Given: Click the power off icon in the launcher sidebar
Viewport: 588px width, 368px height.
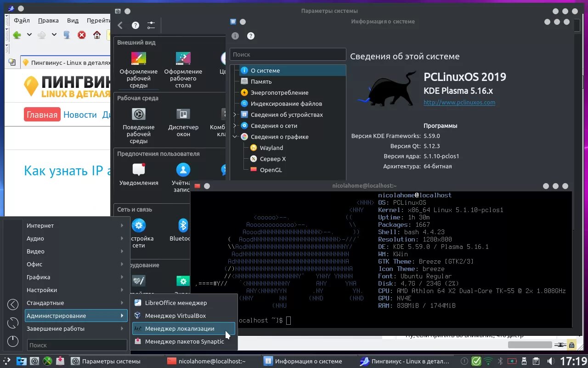Looking at the screenshot, I should (x=13, y=341).
